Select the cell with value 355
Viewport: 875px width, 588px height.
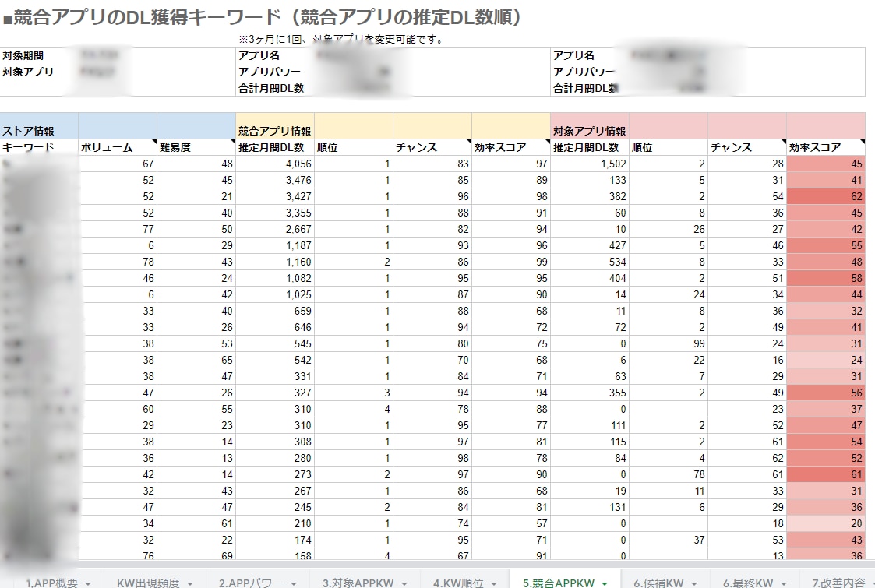[x=590, y=393]
